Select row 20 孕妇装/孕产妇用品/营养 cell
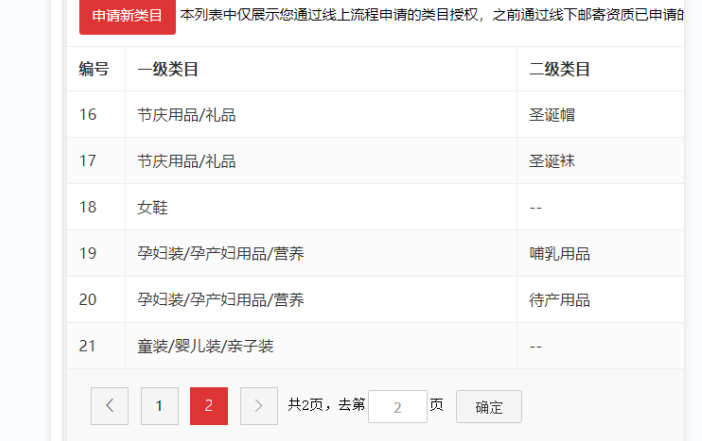 [x=220, y=300]
